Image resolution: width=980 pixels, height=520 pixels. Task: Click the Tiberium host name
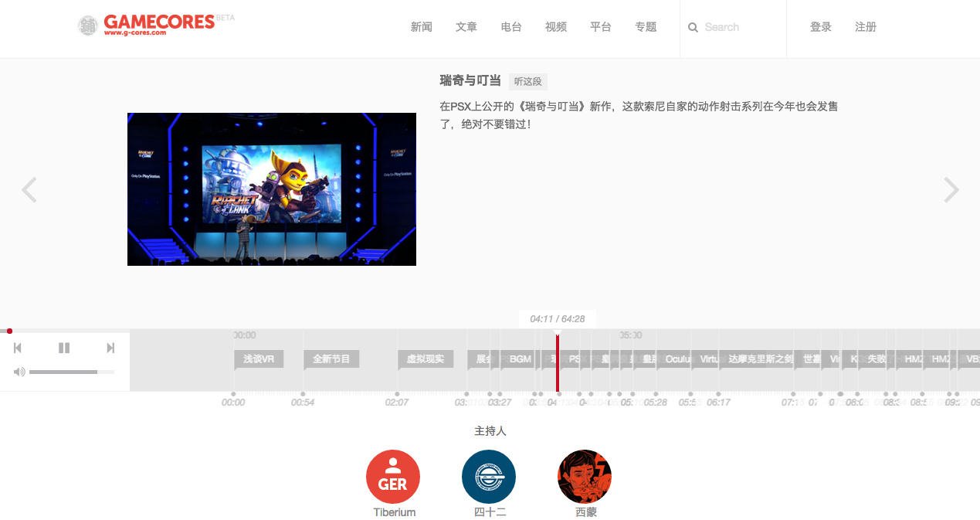coord(395,512)
